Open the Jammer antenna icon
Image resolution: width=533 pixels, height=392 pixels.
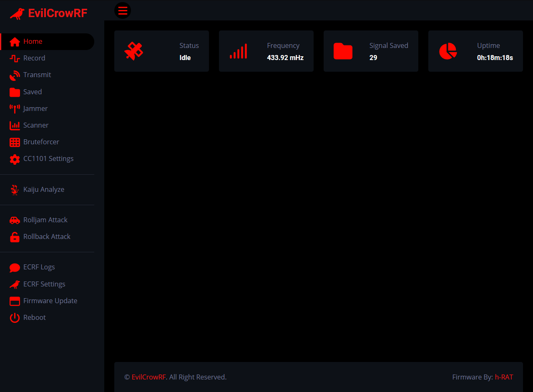[x=15, y=108]
